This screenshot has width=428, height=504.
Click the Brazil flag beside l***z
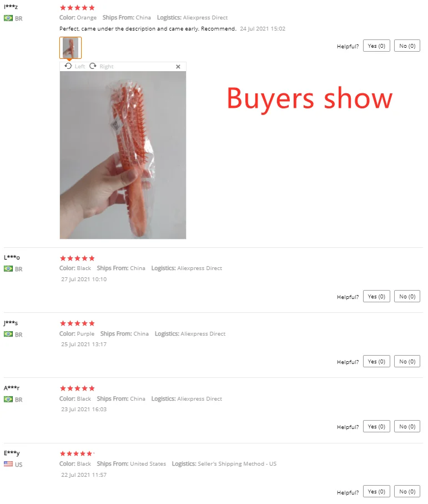click(8, 18)
